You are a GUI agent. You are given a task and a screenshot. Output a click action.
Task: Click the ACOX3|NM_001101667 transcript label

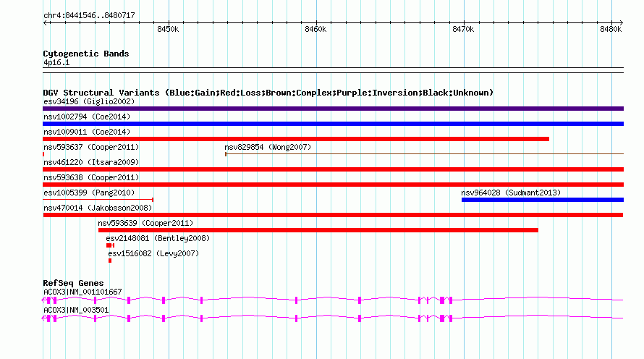tap(82, 292)
